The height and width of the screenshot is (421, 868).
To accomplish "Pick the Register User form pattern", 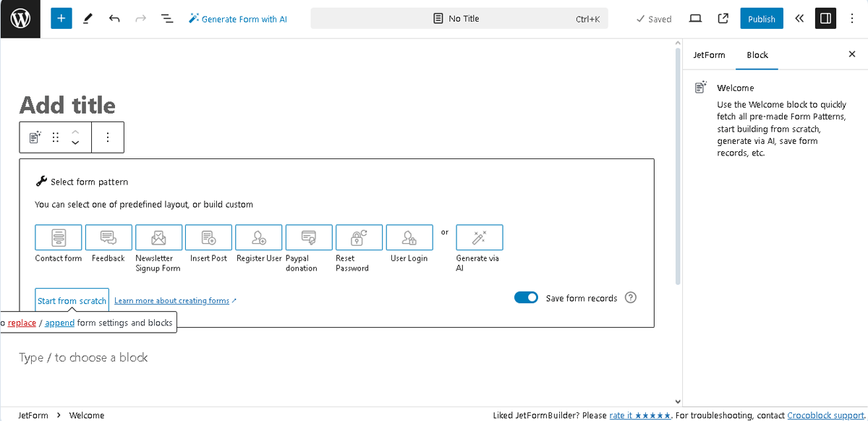I will tap(258, 237).
